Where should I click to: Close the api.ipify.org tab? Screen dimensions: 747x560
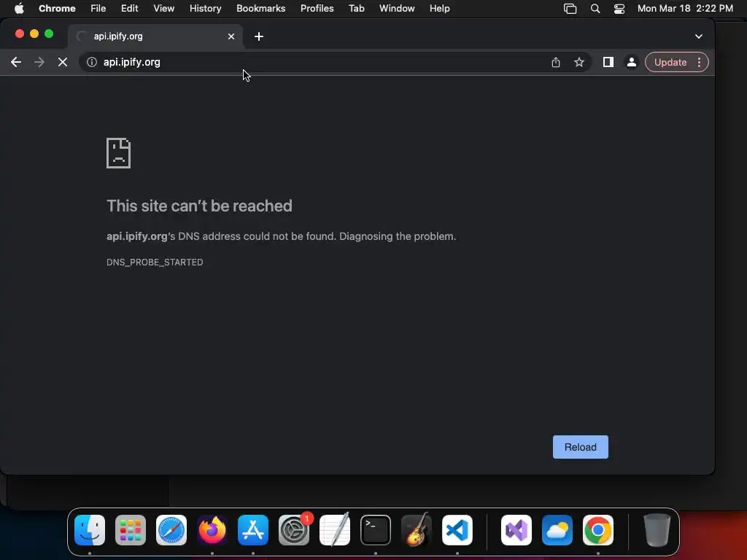[231, 36]
